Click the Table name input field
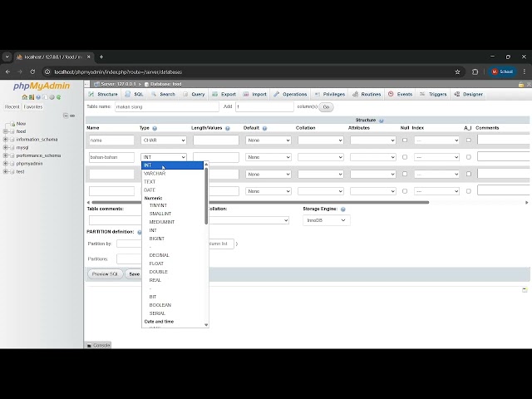The height and width of the screenshot is (399, 532). coord(167,107)
